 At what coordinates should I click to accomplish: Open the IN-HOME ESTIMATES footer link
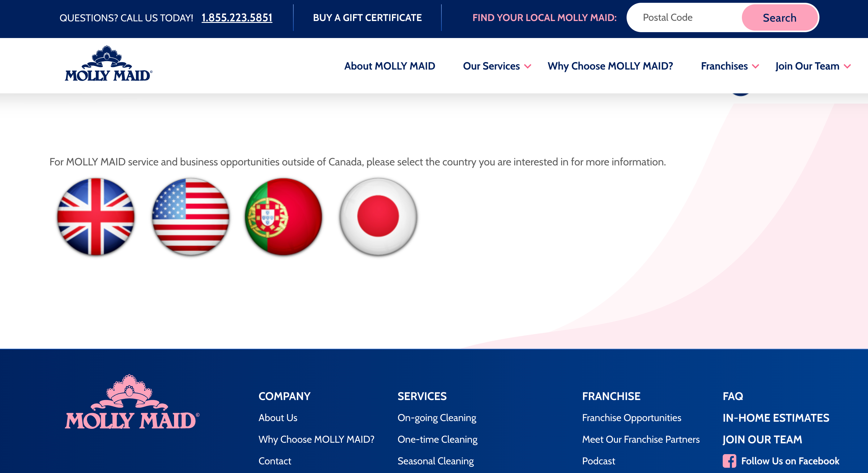776,418
